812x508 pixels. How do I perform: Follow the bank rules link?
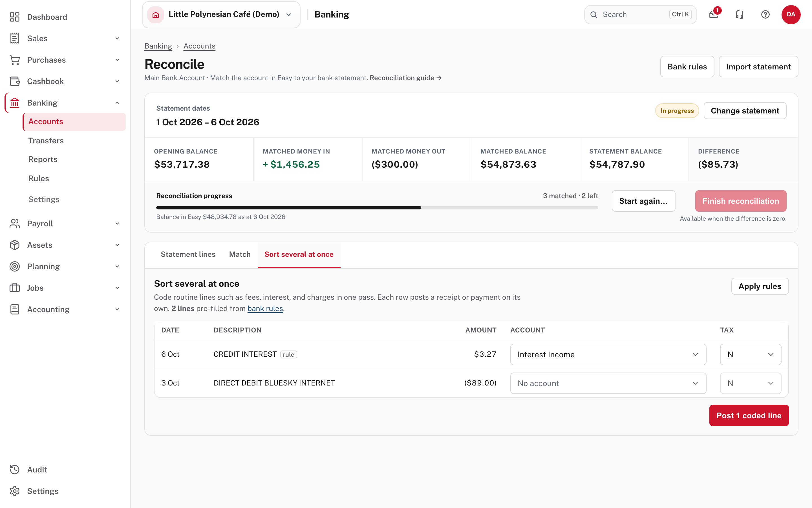[x=265, y=308]
